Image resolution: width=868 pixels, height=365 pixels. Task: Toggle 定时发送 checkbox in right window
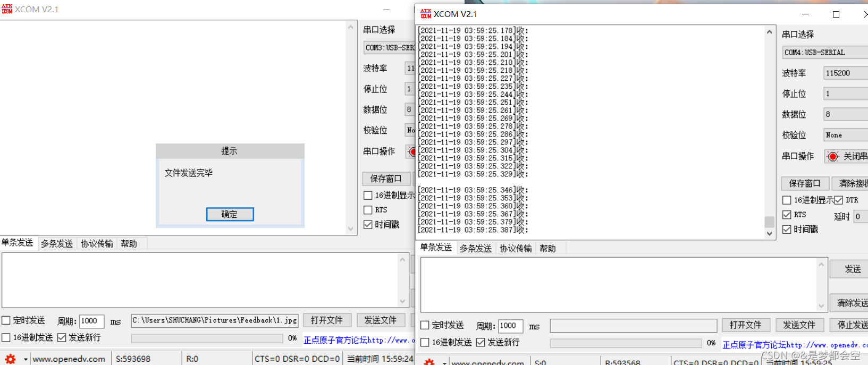(425, 325)
